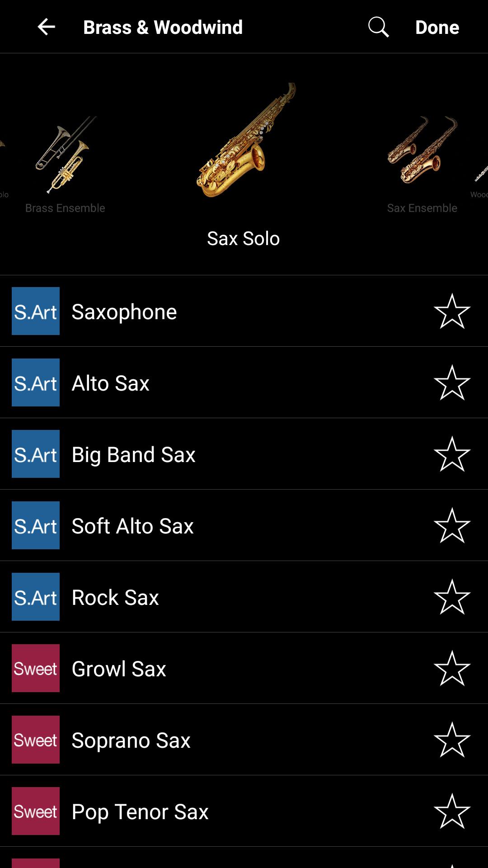Choose the Alto Sax voice
This screenshot has height=868, width=488.
(111, 383)
